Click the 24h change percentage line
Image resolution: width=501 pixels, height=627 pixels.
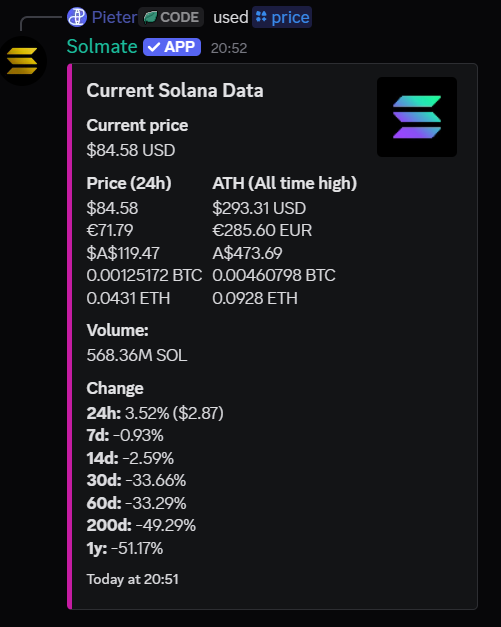pos(155,413)
